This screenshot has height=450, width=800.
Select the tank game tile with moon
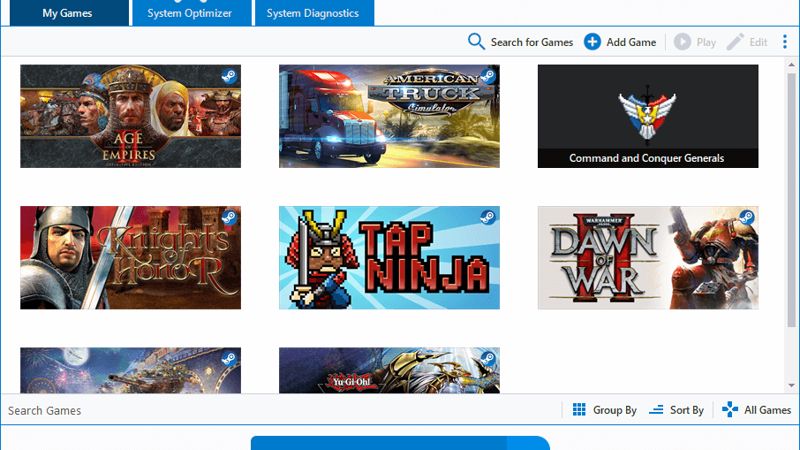click(131, 370)
